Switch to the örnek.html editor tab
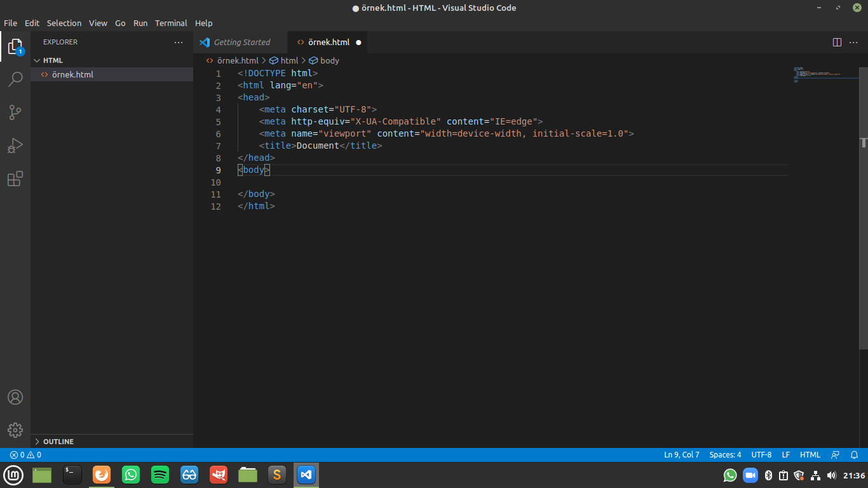This screenshot has width=868, height=488. (328, 42)
